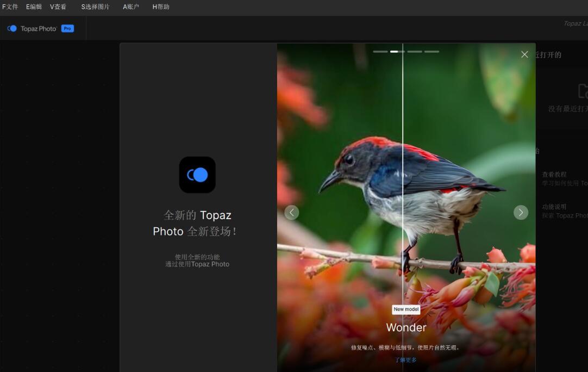Click the blue Topaz app icon in the dialog
The height and width of the screenshot is (372, 588).
click(x=197, y=175)
